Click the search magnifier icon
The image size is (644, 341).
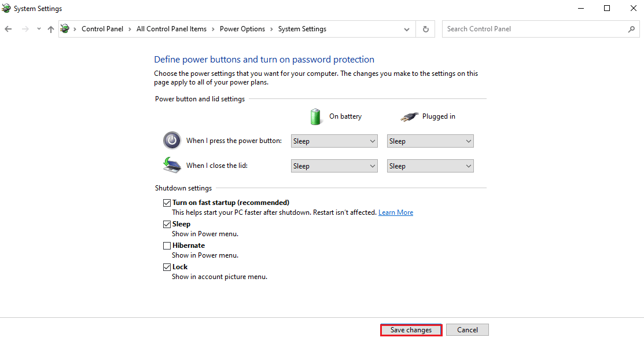tap(631, 29)
